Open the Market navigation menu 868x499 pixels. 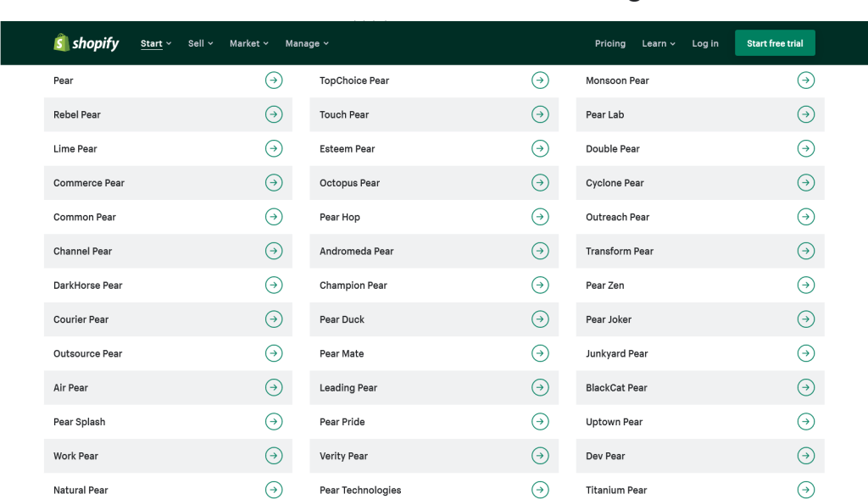coord(248,43)
